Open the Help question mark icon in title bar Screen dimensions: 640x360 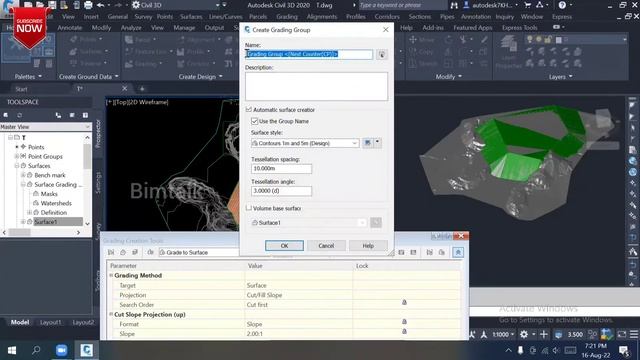coord(562,5)
